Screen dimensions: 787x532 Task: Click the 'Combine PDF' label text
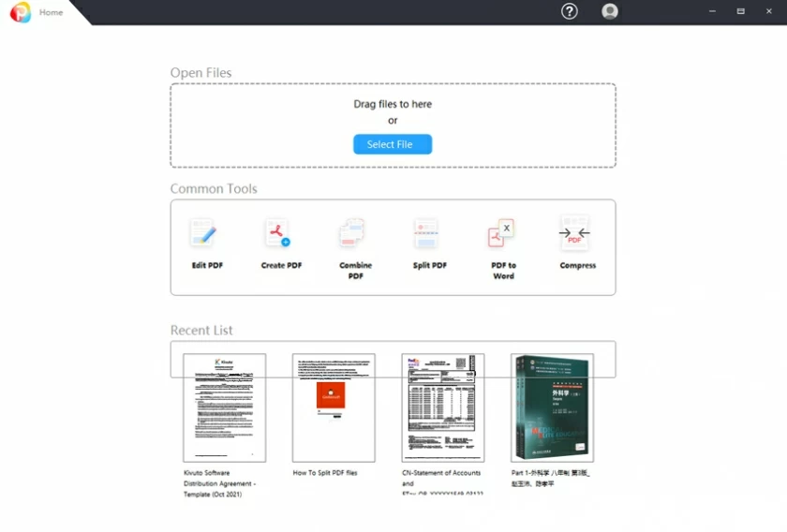pyautogui.click(x=355, y=271)
